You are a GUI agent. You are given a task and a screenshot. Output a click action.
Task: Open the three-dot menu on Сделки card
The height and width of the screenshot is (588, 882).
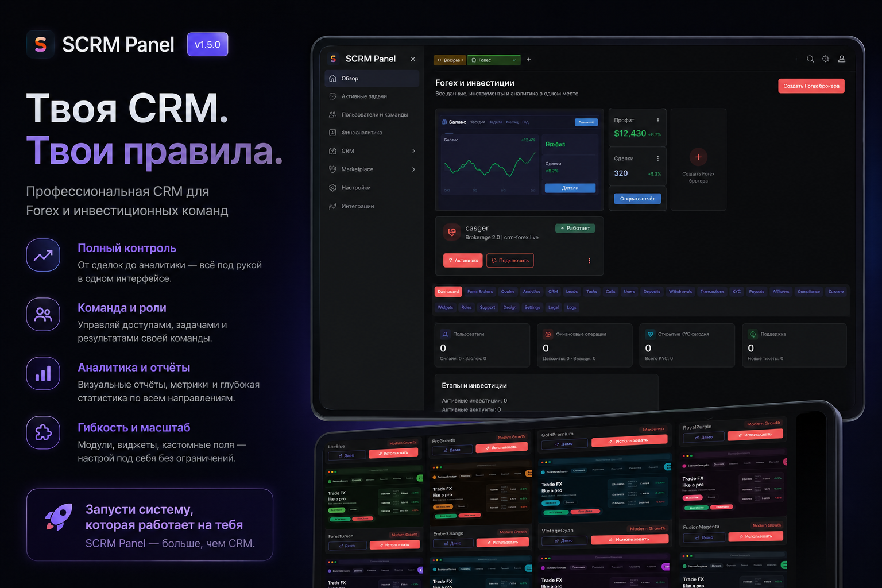coord(658,158)
